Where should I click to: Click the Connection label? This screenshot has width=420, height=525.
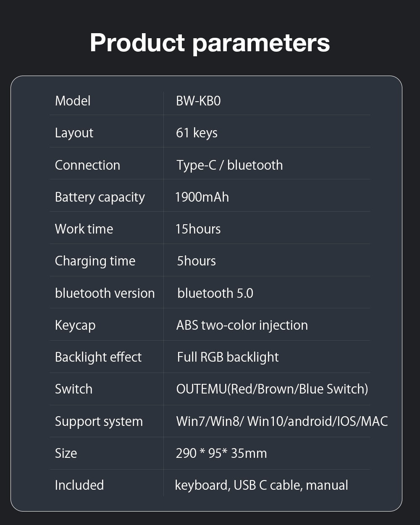(87, 165)
